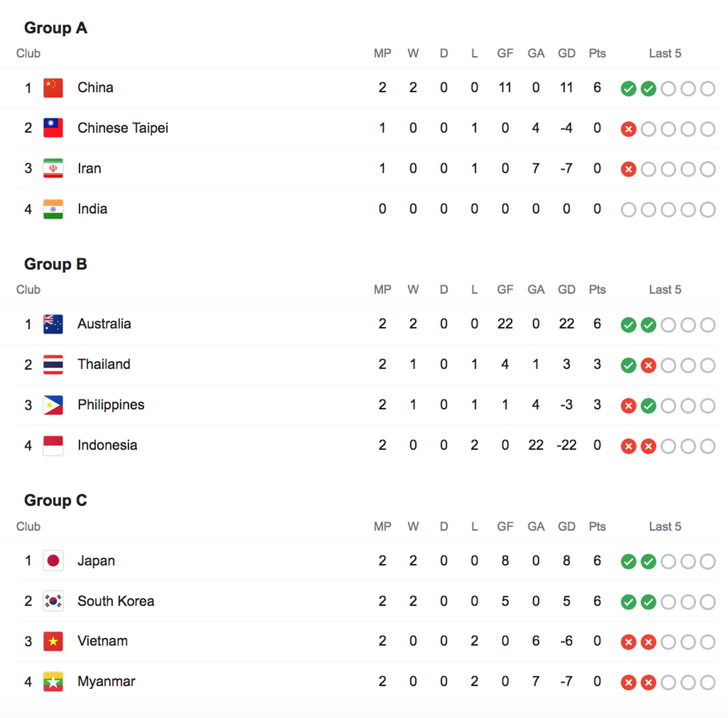Click the Vietnam flag icon
The image size is (728, 718).
[53, 641]
